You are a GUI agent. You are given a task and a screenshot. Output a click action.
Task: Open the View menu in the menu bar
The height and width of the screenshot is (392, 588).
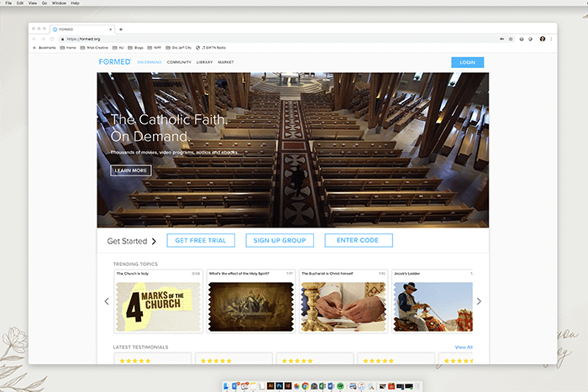(x=32, y=3)
